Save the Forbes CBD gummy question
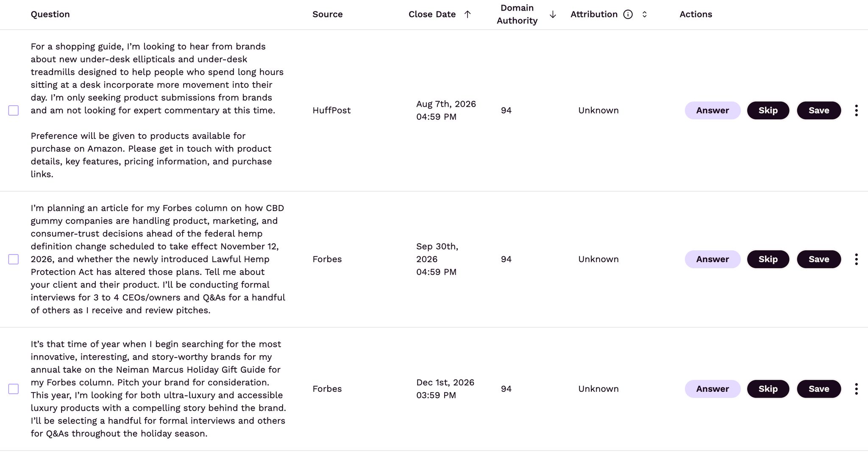Viewport: 868px width, 454px height. 819,259
